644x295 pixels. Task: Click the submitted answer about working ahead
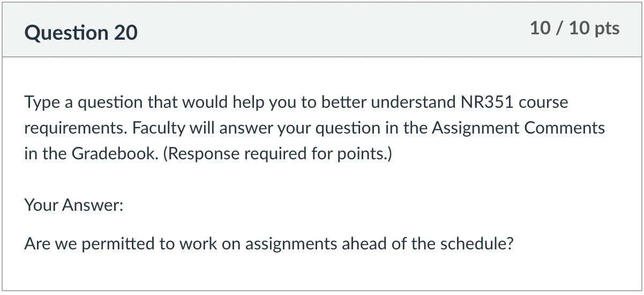tap(269, 244)
